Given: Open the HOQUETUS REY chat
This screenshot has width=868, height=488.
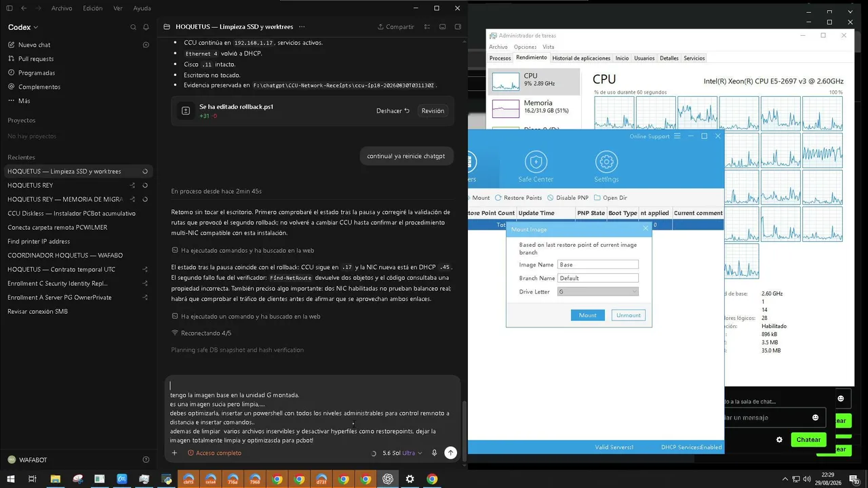Looking at the screenshot, I should (x=77, y=185).
